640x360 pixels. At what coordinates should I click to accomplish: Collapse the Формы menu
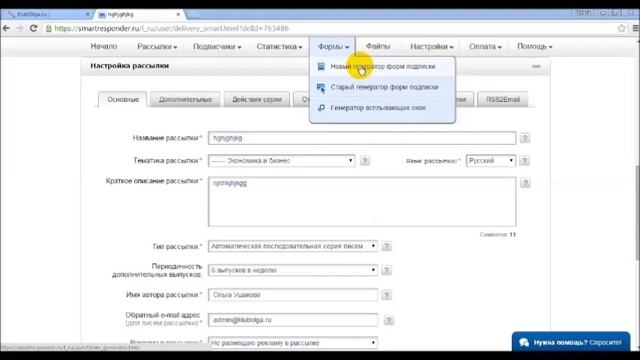[x=333, y=47]
